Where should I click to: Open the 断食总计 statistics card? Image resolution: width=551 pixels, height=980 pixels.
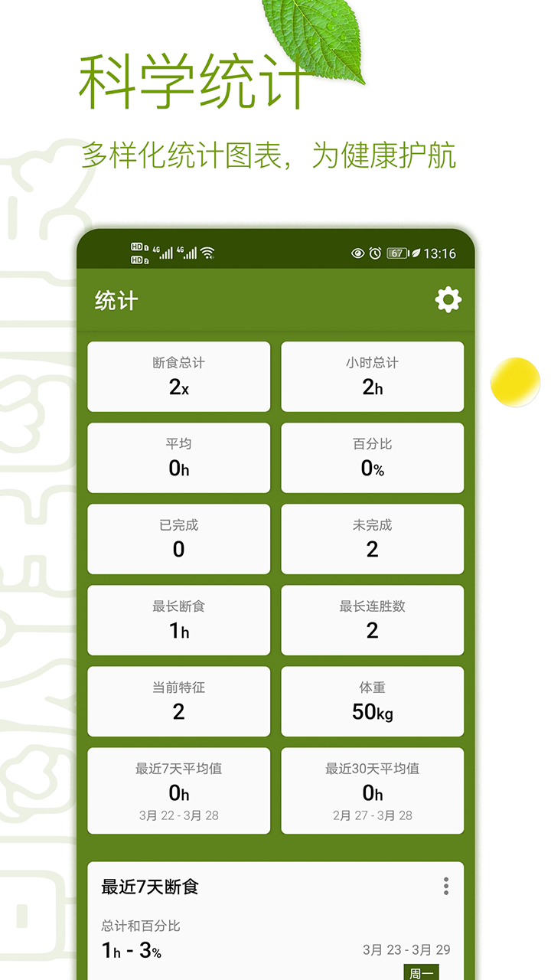(x=178, y=376)
